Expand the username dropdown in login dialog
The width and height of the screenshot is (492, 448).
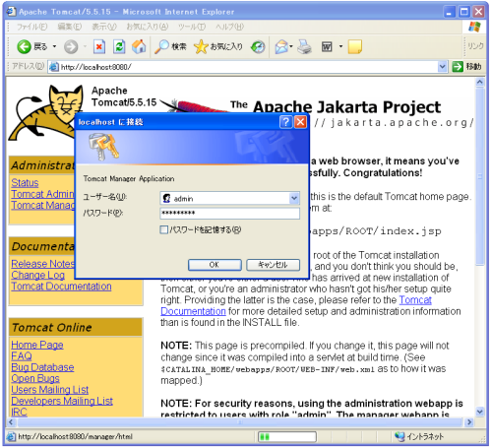click(294, 198)
